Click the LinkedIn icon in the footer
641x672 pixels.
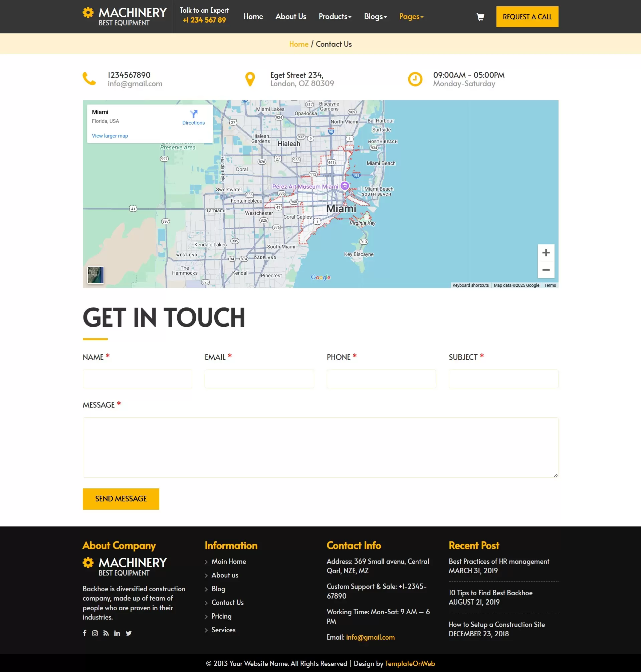tap(117, 633)
